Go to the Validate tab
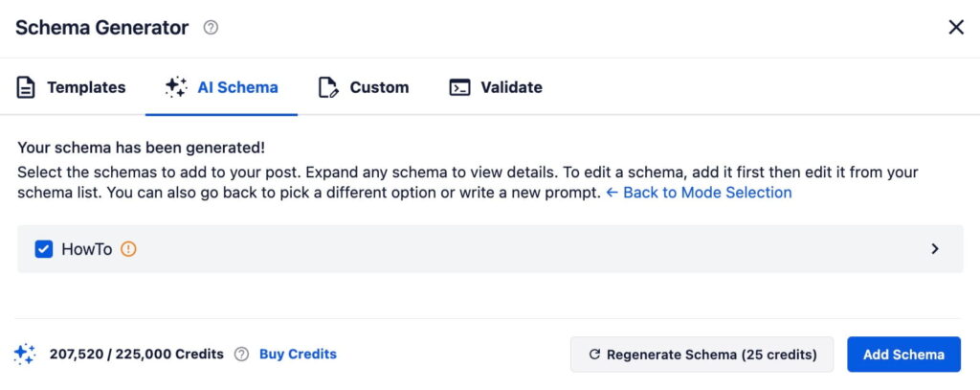This screenshot has height=390, width=980. pyautogui.click(x=511, y=87)
